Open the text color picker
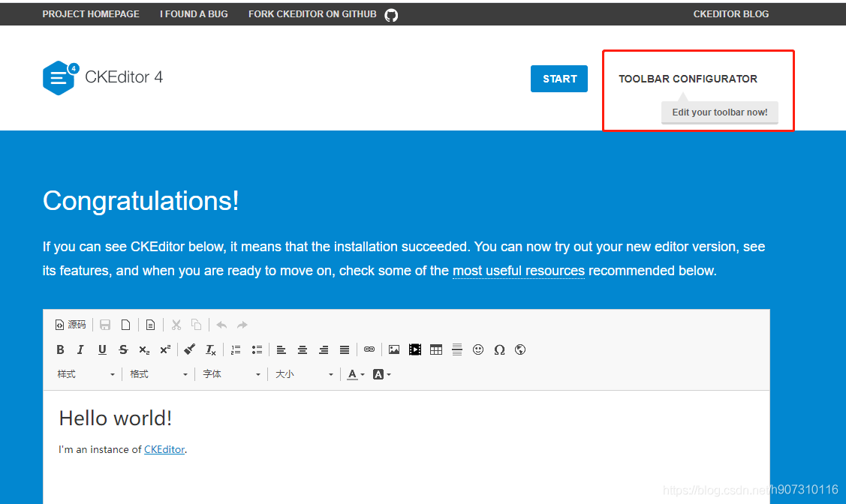The image size is (846, 504). 356,374
